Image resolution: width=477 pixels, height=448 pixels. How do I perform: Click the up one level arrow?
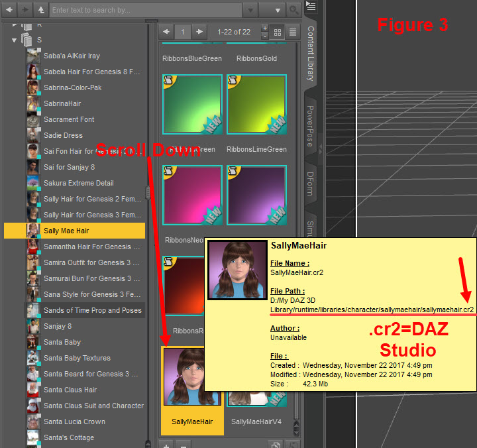tap(41, 10)
